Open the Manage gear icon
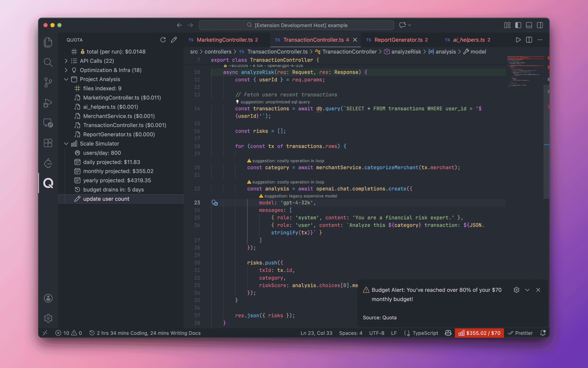 [48, 318]
